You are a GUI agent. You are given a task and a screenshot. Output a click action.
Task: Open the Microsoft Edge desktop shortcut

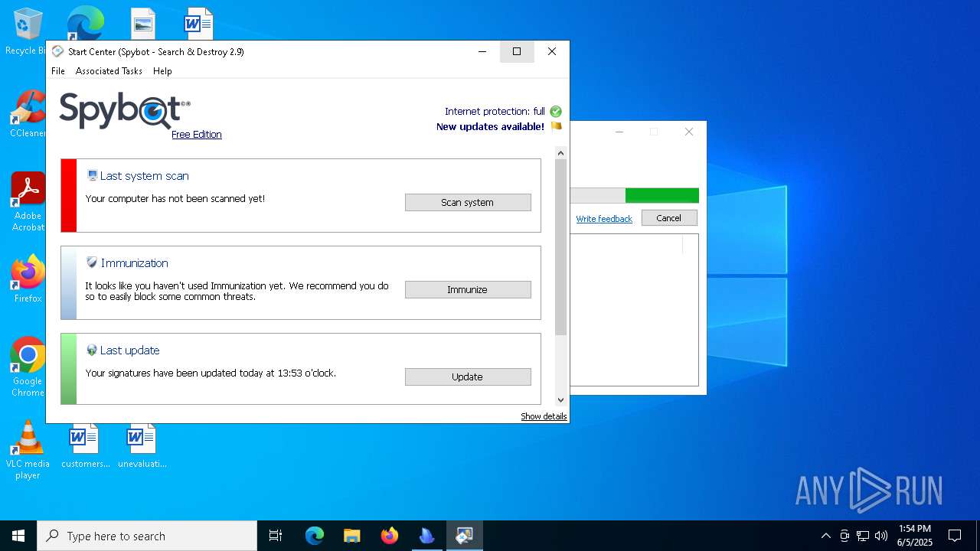[x=85, y=23]
